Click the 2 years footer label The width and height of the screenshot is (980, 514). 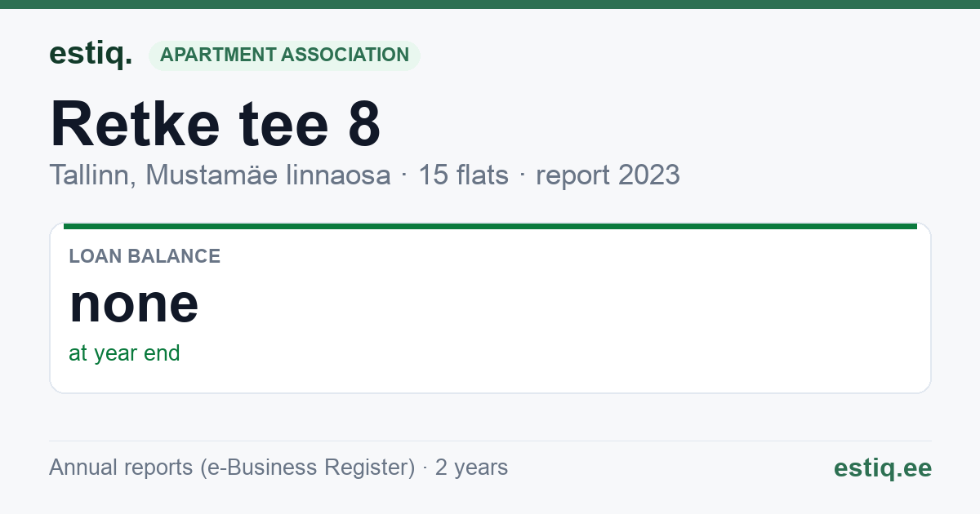point(471,467)
